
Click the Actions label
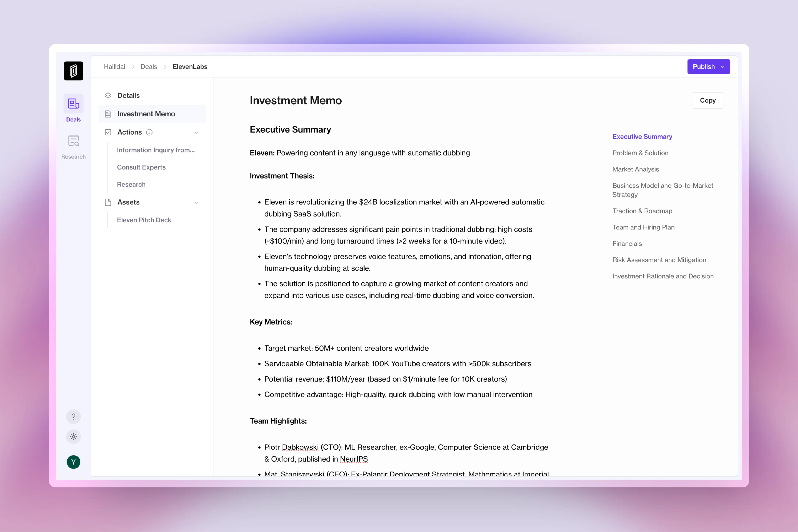(130, 132)
